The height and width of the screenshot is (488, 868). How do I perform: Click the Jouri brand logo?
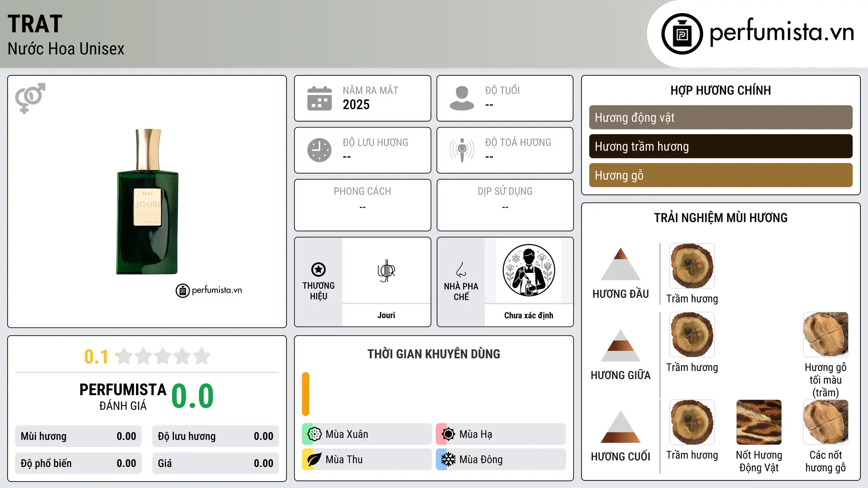click(386, 271)
